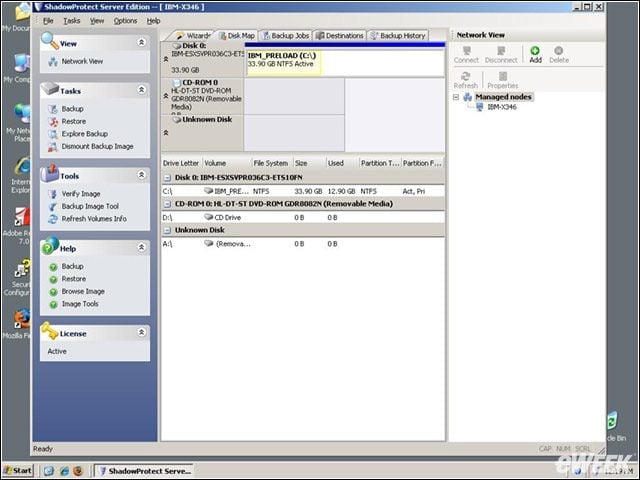Click the Refresh Volumes Info icon
The width and height of the screenshot is (640, 480).
click(53, 219)
